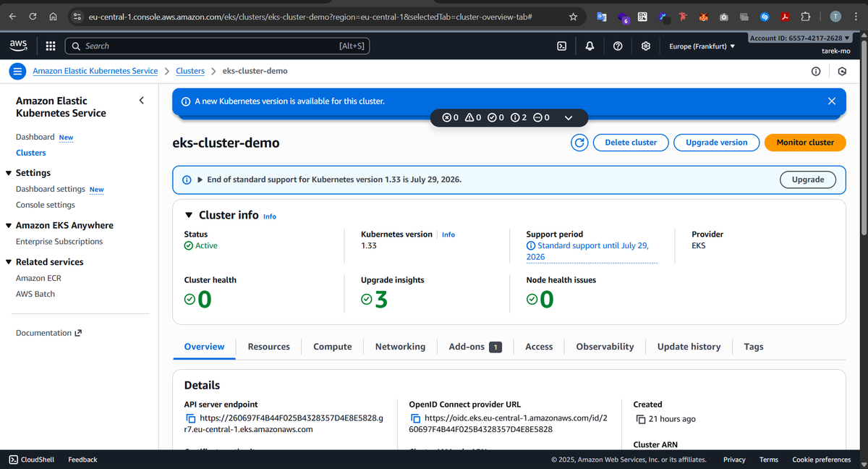Open the AWS services grid menu

51,46
